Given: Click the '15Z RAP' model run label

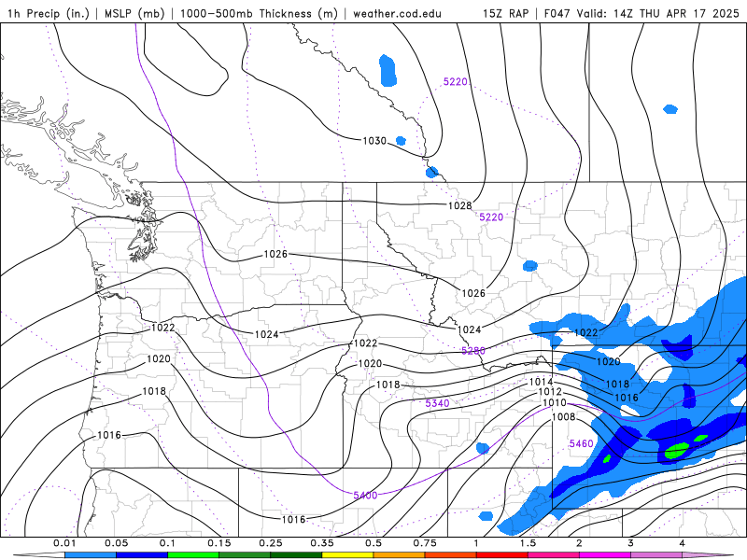Looking at the screenshot, I should pos(505,13).
